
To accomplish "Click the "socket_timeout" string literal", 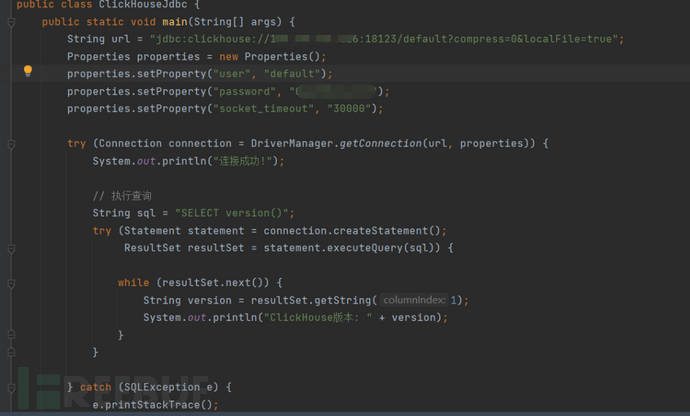I will (x=263, y=109).
